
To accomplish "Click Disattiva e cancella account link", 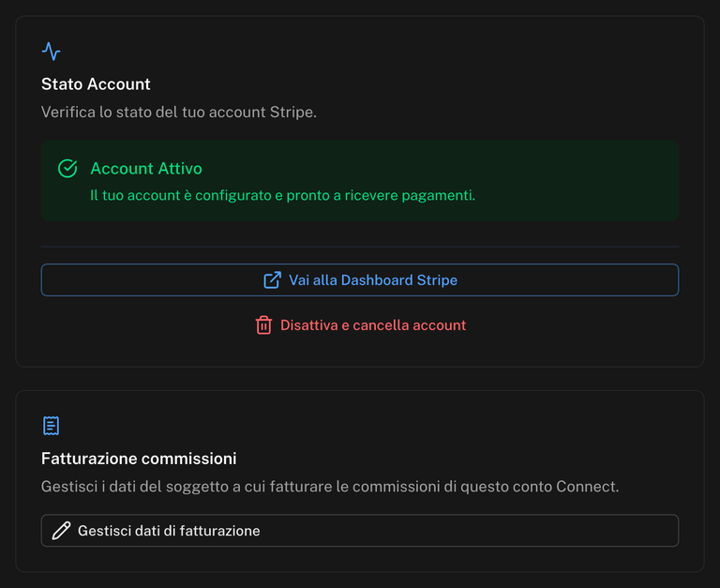I will (360, 325).
